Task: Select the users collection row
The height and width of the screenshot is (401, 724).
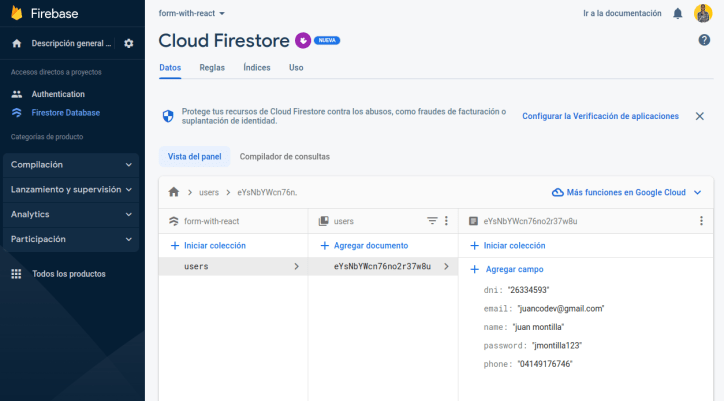Action: click(x=233, y=267)
